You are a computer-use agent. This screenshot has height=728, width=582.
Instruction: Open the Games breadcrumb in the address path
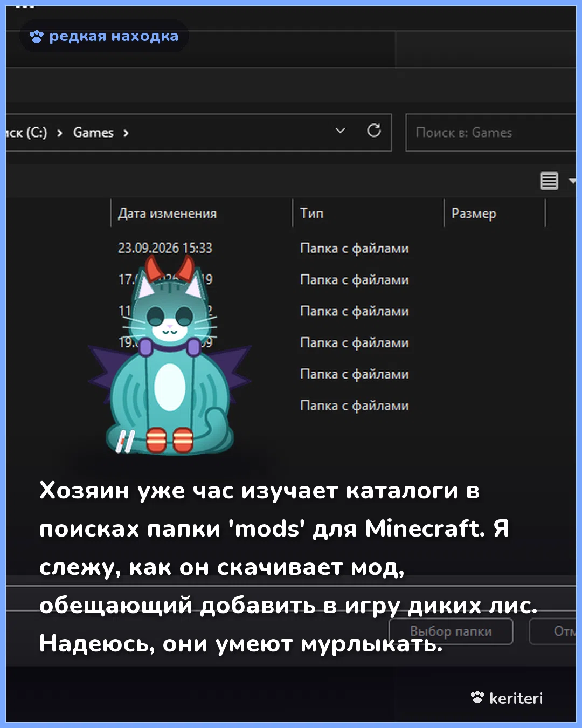[x=93, y=133]
